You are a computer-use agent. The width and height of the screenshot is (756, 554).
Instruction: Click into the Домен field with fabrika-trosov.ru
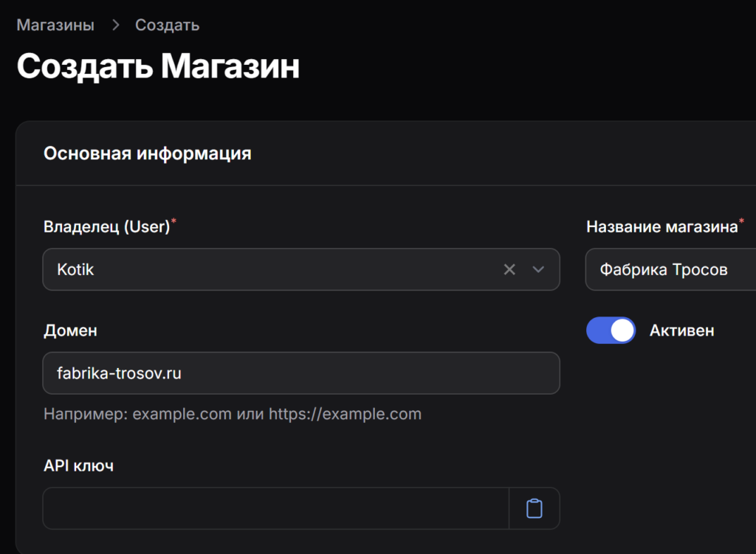coord(300,373)
